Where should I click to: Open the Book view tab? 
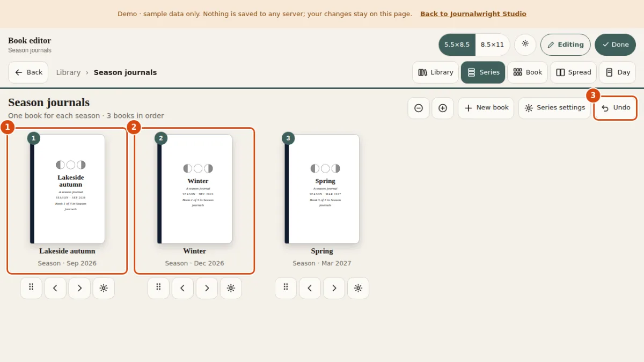[528, 72]
